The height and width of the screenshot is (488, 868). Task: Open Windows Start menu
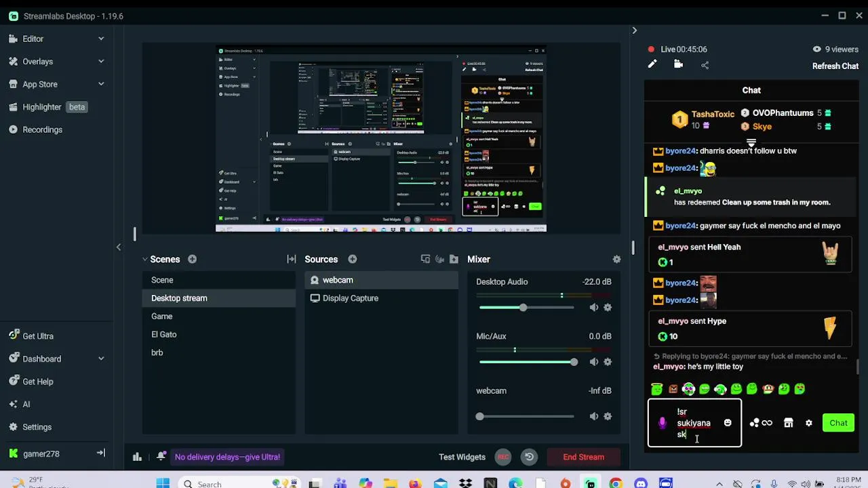(x=163, y=483)
